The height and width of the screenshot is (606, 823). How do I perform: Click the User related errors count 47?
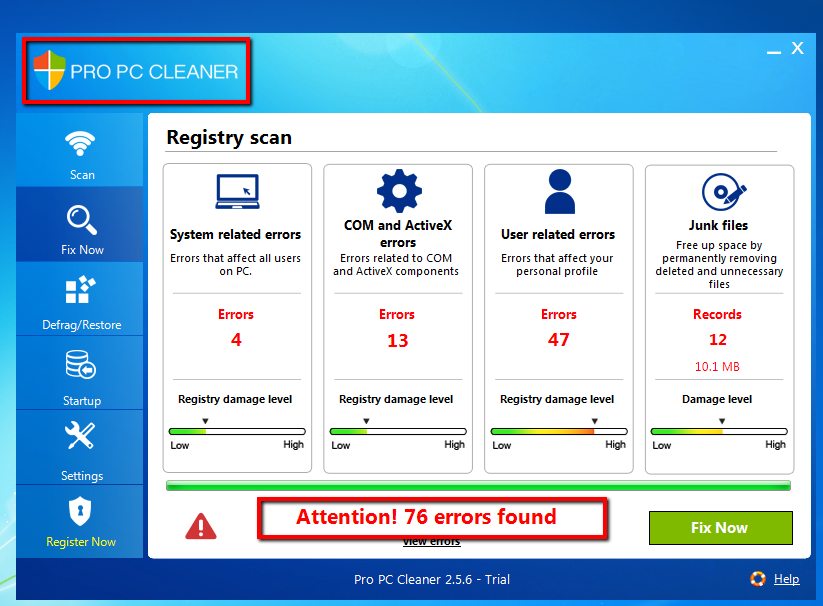(558, 340)
